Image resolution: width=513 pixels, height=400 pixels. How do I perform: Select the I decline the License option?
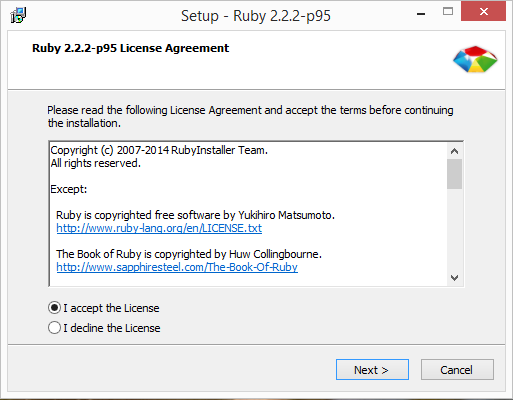pyautogui.click(x=104, y=328)
